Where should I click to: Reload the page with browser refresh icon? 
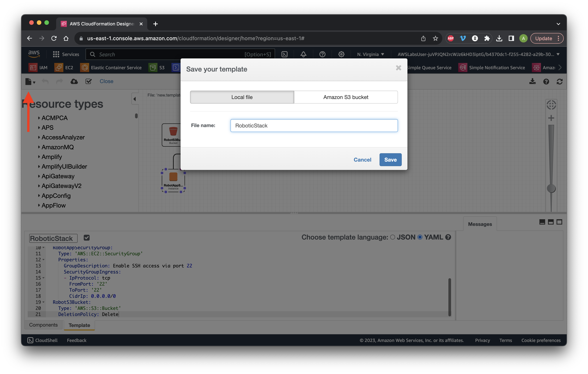point(54,38)
